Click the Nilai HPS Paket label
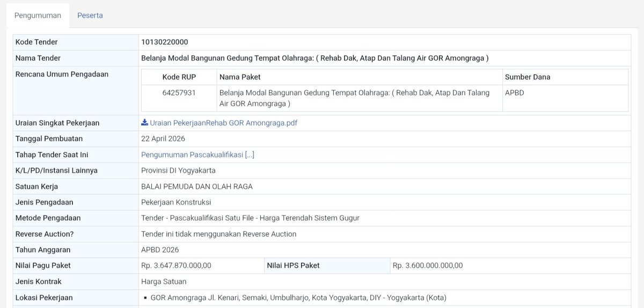 click(294, 266)
